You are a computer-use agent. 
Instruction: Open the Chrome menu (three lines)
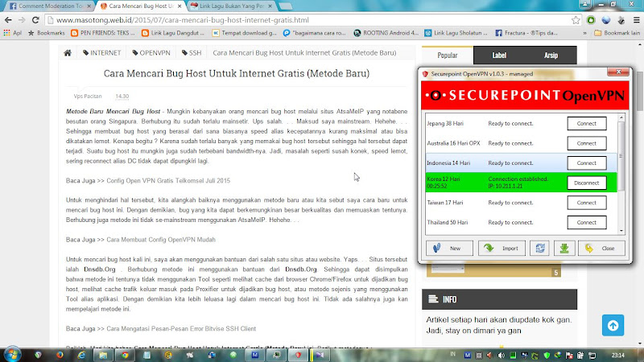pos(636,19)
